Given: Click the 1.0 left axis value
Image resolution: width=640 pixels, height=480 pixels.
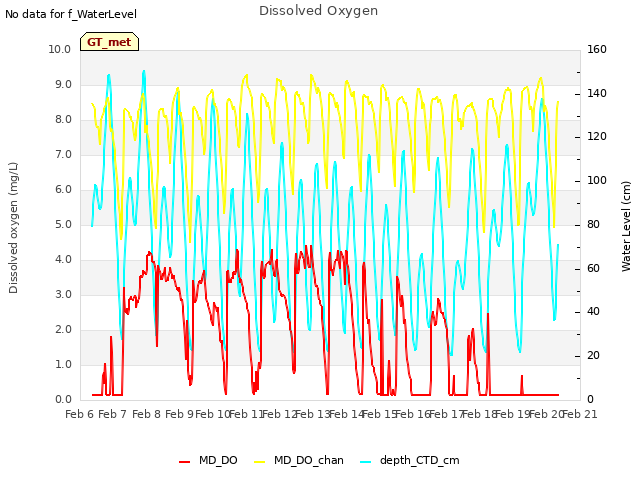Looking at the screenshot, I should coord(63,364).
